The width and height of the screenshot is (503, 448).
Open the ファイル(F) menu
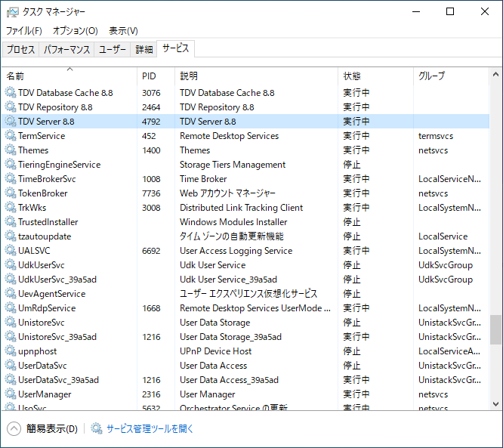(x=23, y=31)
